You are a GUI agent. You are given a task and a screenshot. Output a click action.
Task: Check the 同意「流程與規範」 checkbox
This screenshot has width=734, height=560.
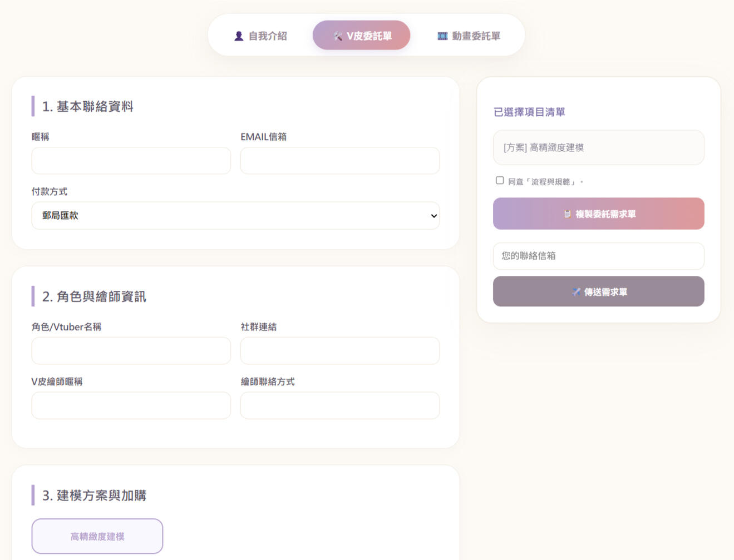[x=500, y=180]
